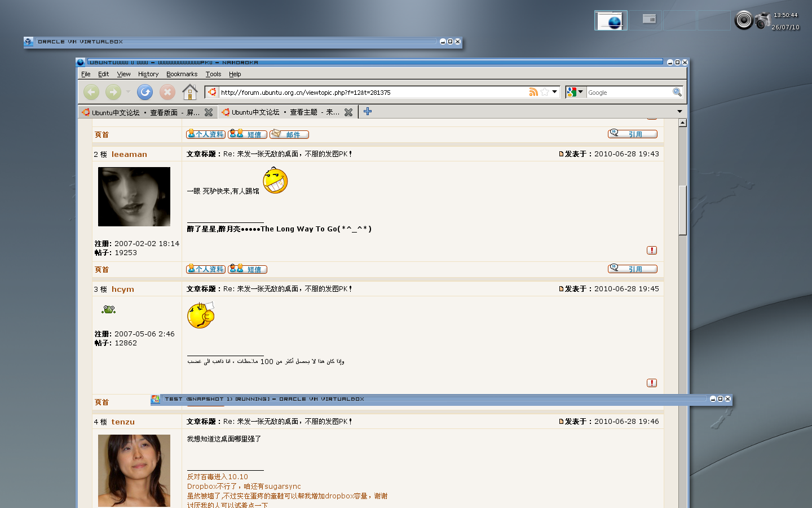This screenshot has width=812, height=508.
Task: Click the vertical scrollbar thumb
Action: (x=682, y=210)
